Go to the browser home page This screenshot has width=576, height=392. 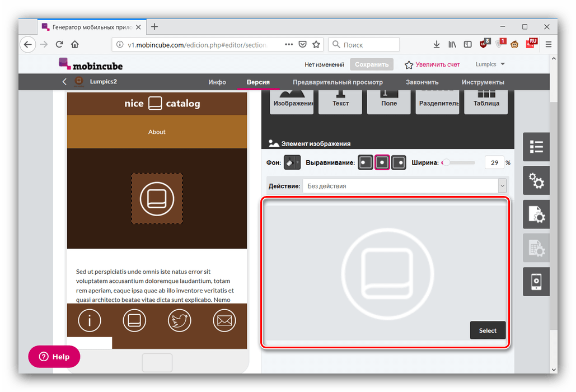[75, 44]
